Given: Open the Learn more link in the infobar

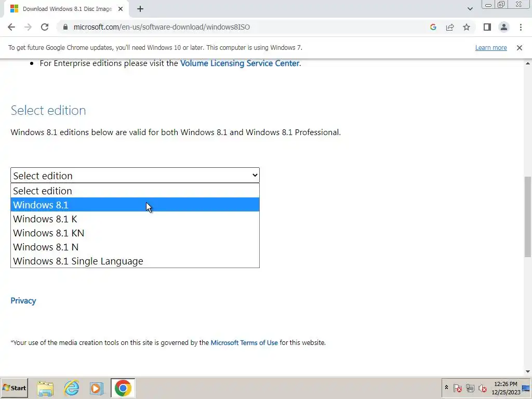Looking at the screenshot, I should [x=491, y=48].
